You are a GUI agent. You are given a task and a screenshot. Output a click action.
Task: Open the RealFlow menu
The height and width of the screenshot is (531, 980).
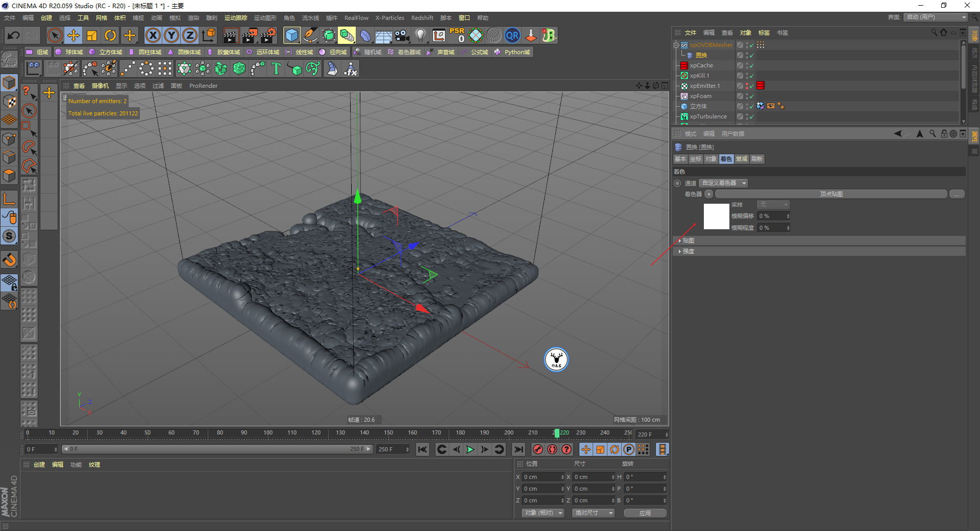click(356, 18)
